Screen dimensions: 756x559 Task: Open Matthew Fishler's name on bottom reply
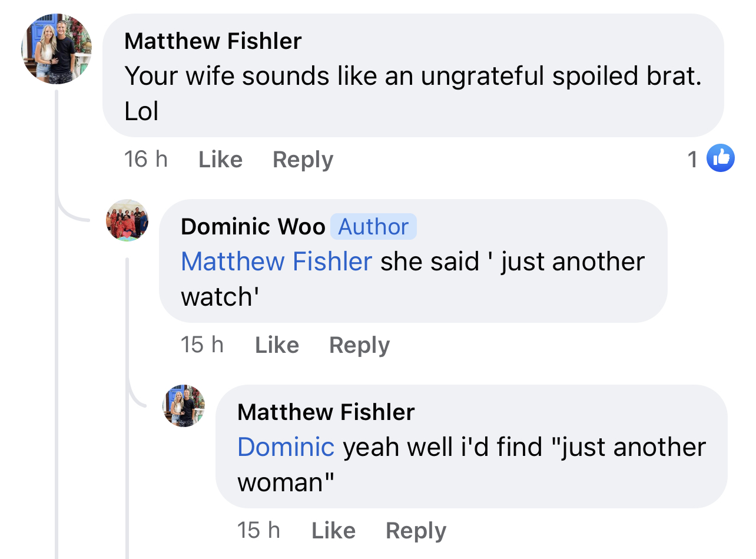pos(326,412)
